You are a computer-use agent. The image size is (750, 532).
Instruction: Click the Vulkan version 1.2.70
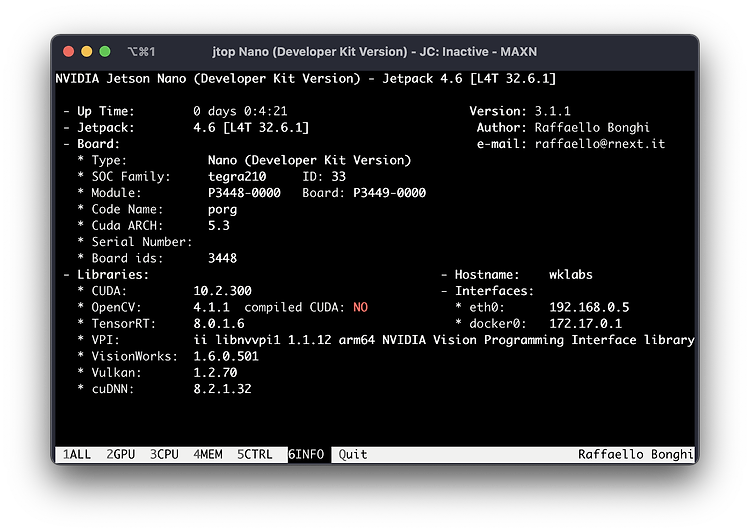(x=215, y=372)
